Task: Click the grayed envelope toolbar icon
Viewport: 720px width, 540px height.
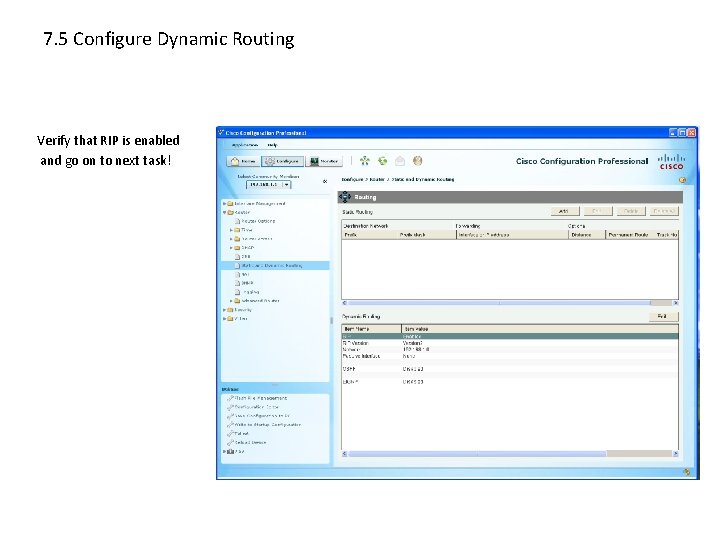Action: click(x=400, y=161)
